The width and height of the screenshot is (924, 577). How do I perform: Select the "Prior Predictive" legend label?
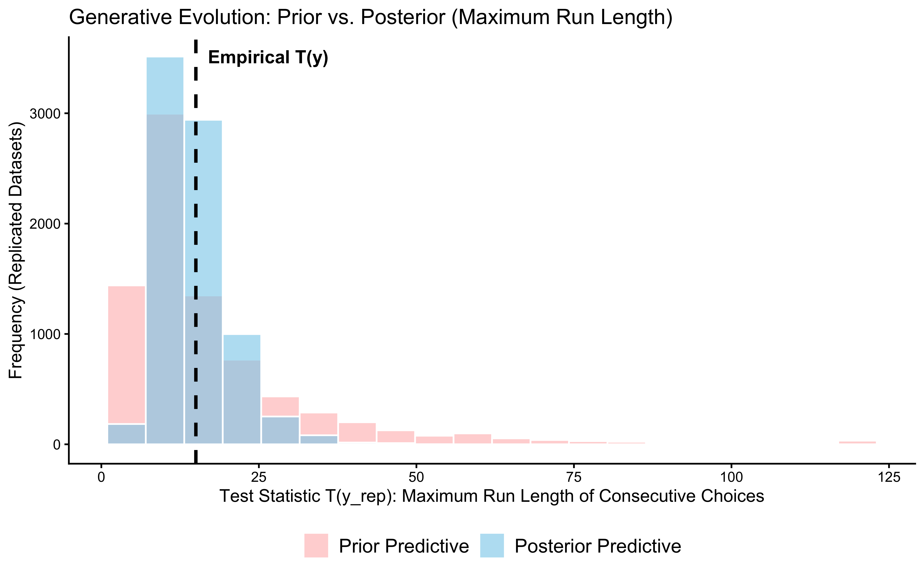pos(404,546)
